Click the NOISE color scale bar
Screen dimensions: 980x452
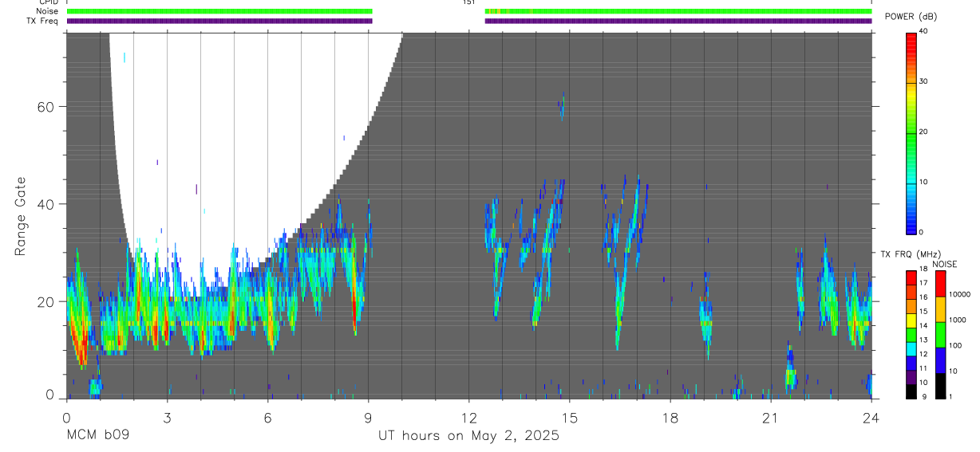click(x=939, y=334)
